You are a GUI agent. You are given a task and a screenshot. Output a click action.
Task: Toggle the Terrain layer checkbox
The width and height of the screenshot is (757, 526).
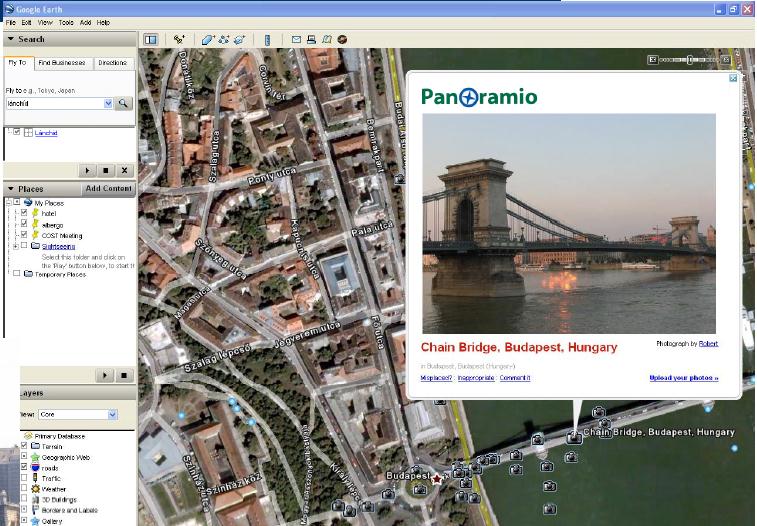pyautogui.click(x=24, y=445)
